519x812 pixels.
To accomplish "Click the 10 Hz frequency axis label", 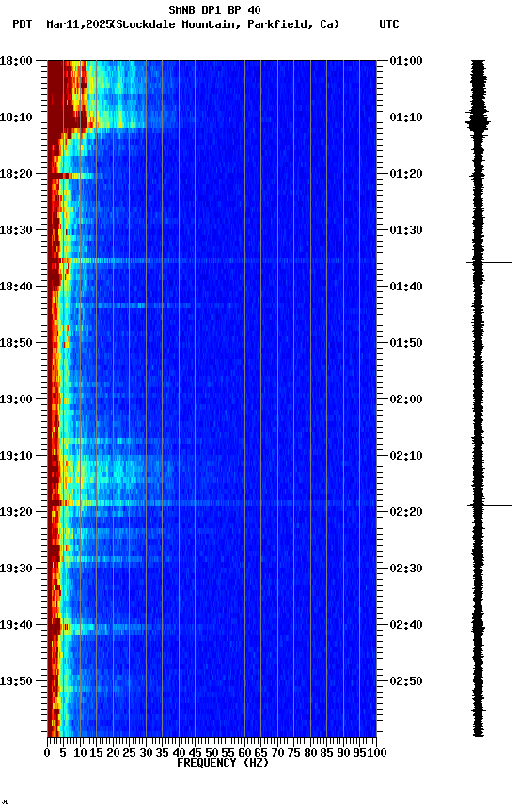I will [x=80, y=753].
